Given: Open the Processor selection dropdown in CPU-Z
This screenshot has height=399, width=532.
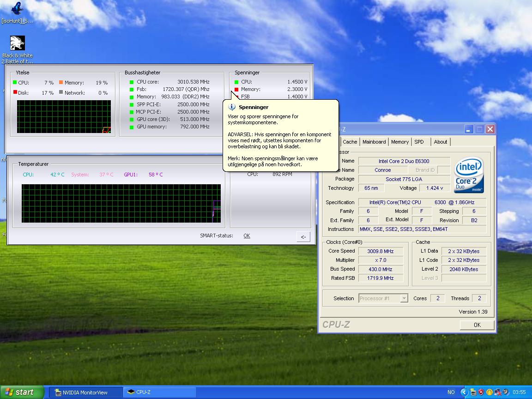Looking at the screenshot, I should click(x=383, y=298).
